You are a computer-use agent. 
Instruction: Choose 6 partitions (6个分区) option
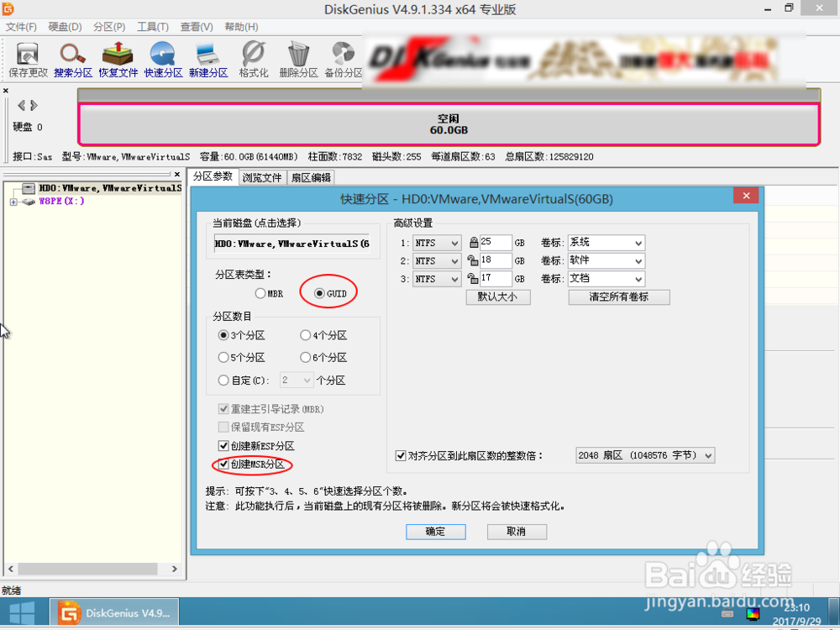point(323,357)
